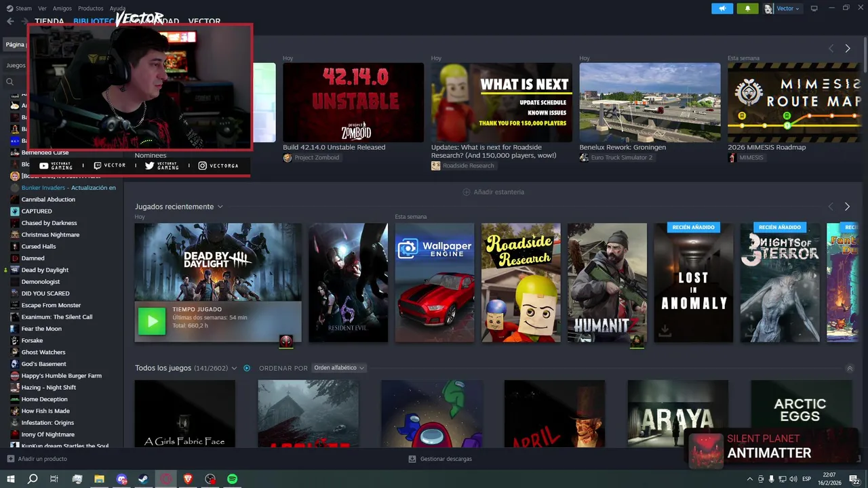Screen dimensions: 868x488
Task: Open A Girls Fabric Face game tile
Action: pos(184,413)
